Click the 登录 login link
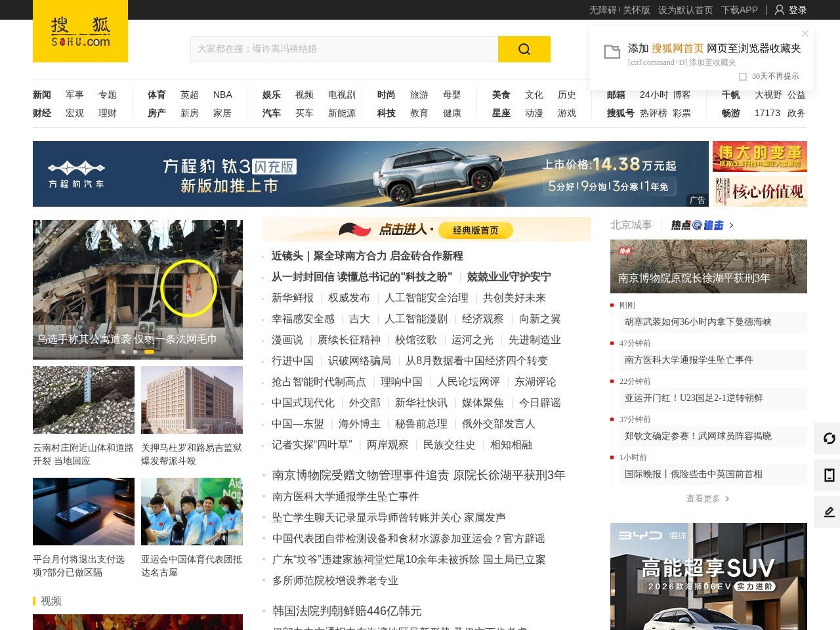This screenshot has width=840, height=630. pos(798,10)
